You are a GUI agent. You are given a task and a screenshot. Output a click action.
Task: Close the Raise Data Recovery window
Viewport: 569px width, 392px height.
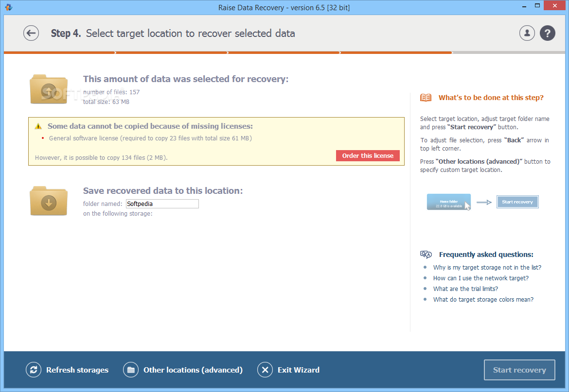[x=555, y=6]
